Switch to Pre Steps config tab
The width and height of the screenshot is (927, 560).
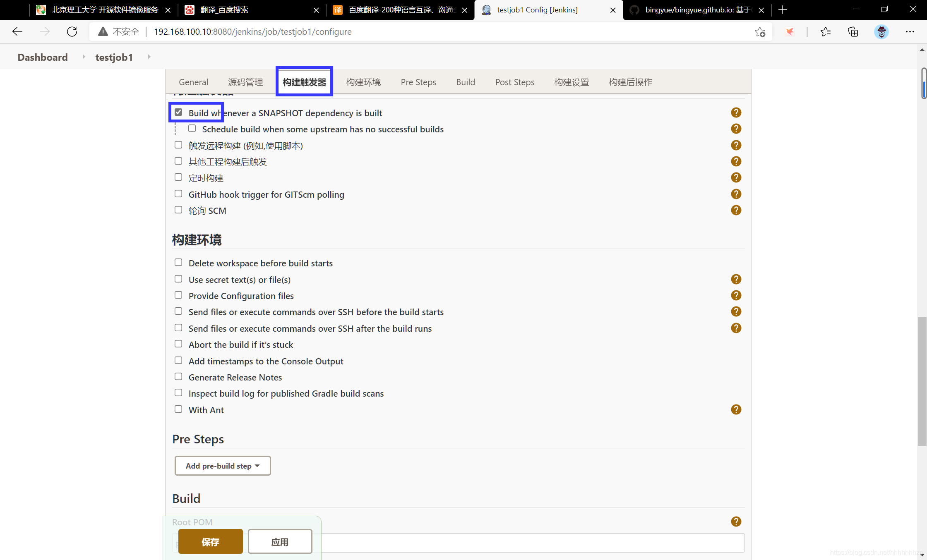[418, 82]
